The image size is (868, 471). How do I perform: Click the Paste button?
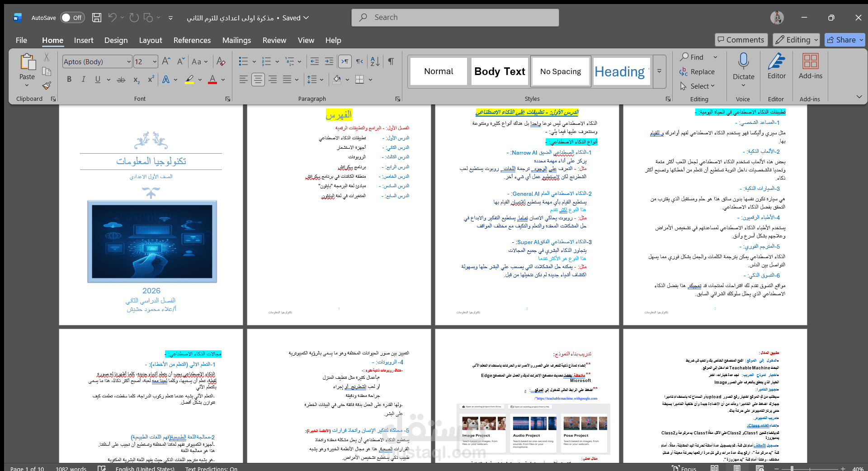[27, 70]
